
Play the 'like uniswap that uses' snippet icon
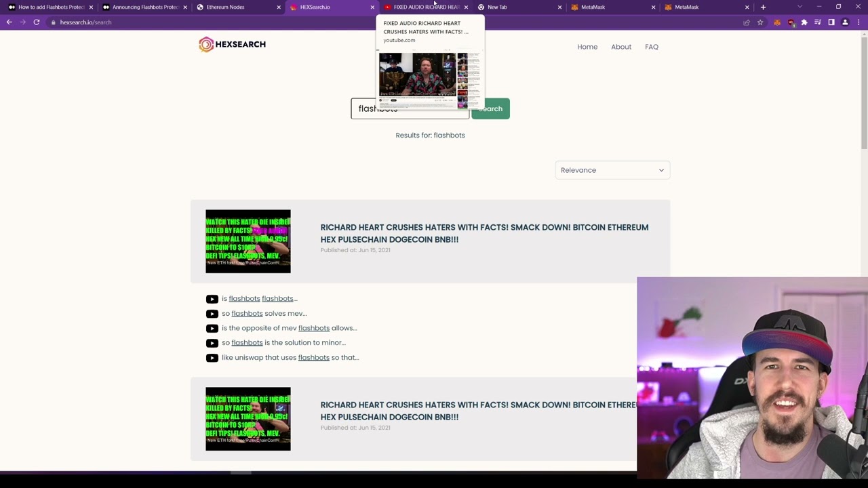[x=212, y=358]
